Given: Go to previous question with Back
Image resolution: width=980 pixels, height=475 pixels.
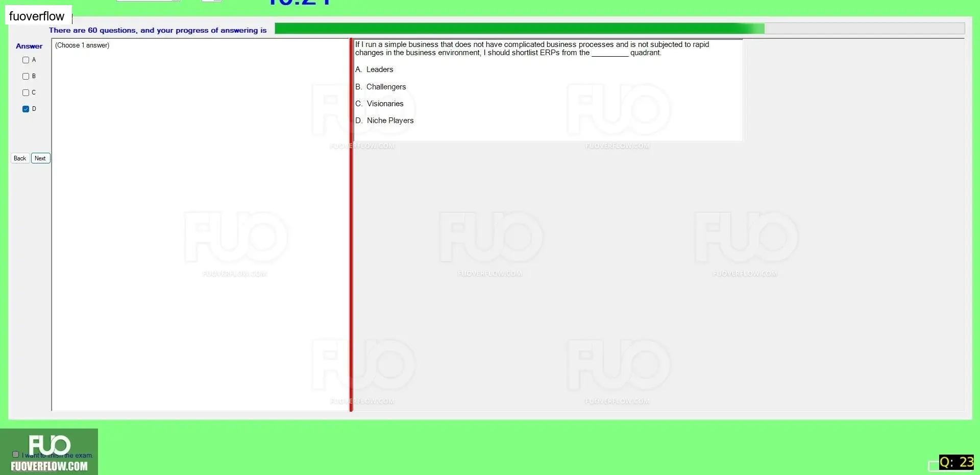Looking at the screenshot, I should click(x=20, y=158).
